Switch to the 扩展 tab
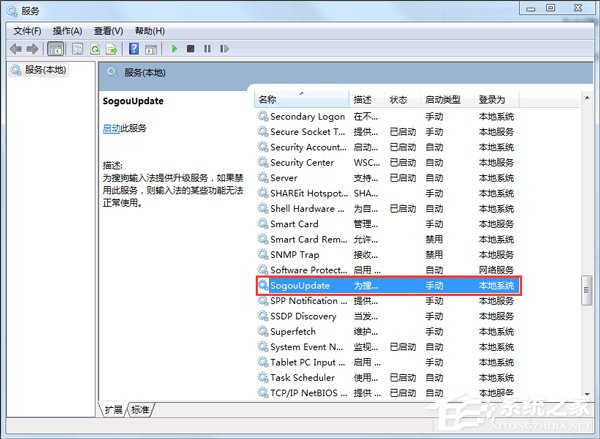600x439 pixels. pyautogui.click(x=113, y=410)
